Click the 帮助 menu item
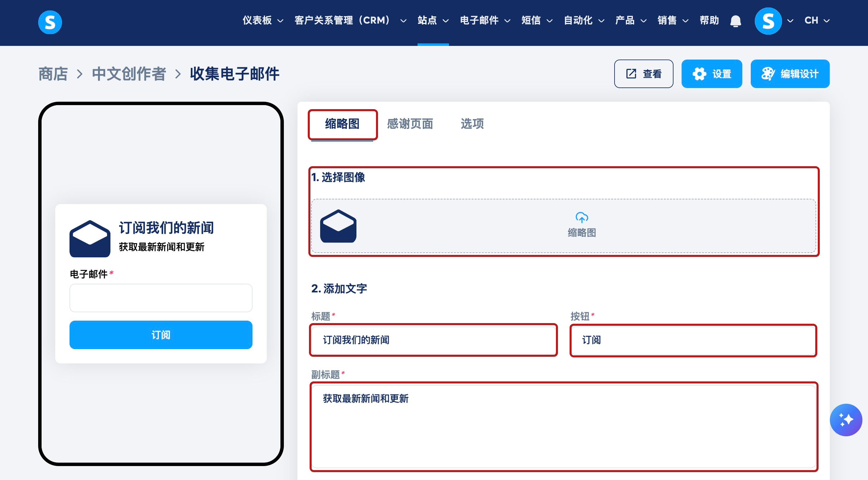The image size is (868, 480). click(709, 20)
